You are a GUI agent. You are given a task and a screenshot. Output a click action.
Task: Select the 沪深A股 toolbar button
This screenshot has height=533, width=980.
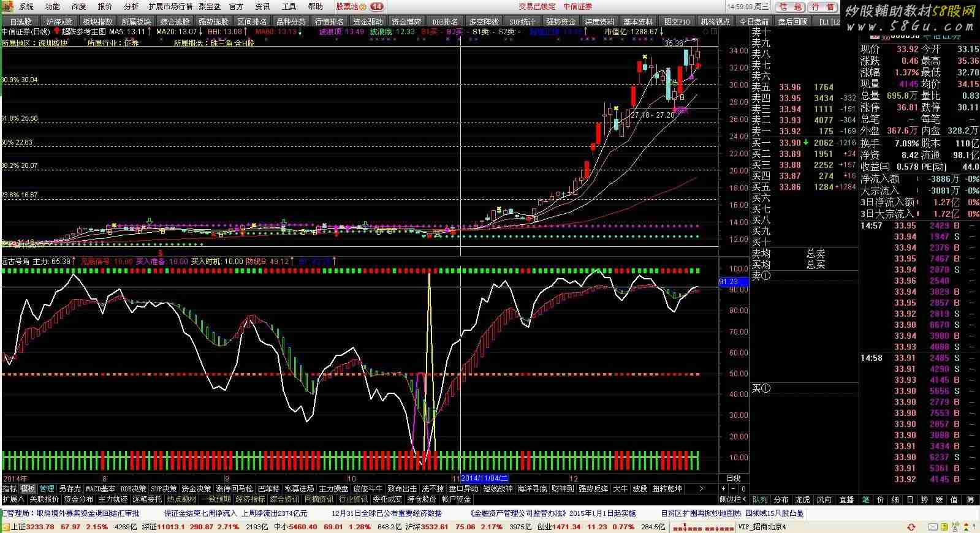pos(59,21)
